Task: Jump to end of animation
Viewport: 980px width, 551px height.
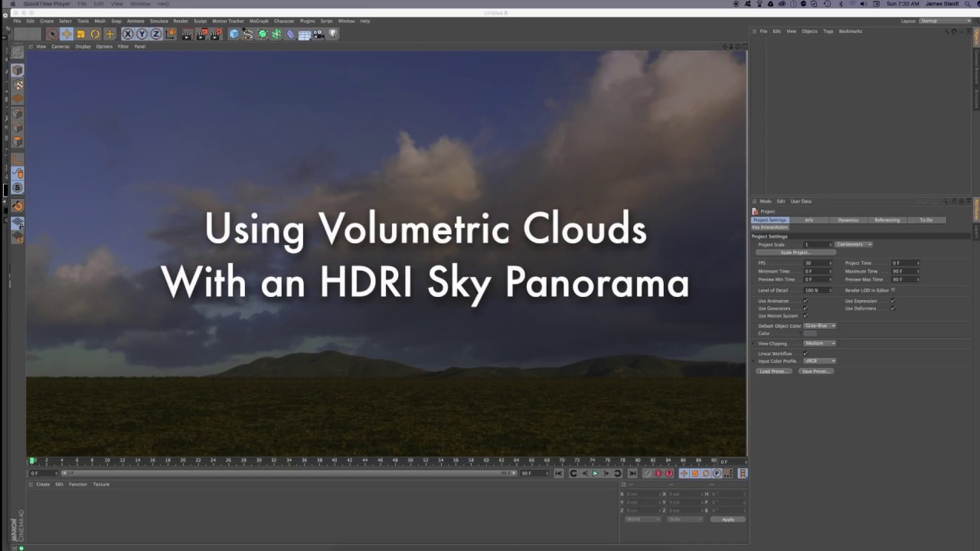Action: tap(632, 473)
